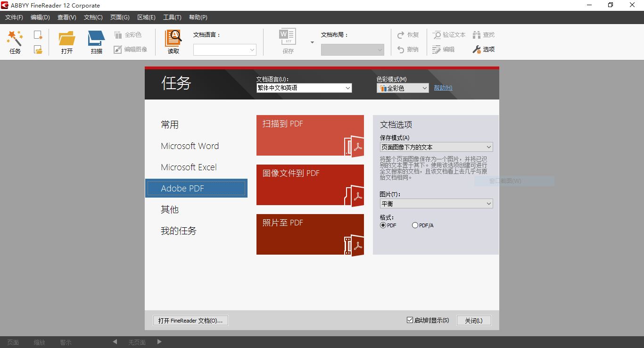Open the 文件(F) menu
The width and height of the screenshot is (644, 348).
[14, 17]
